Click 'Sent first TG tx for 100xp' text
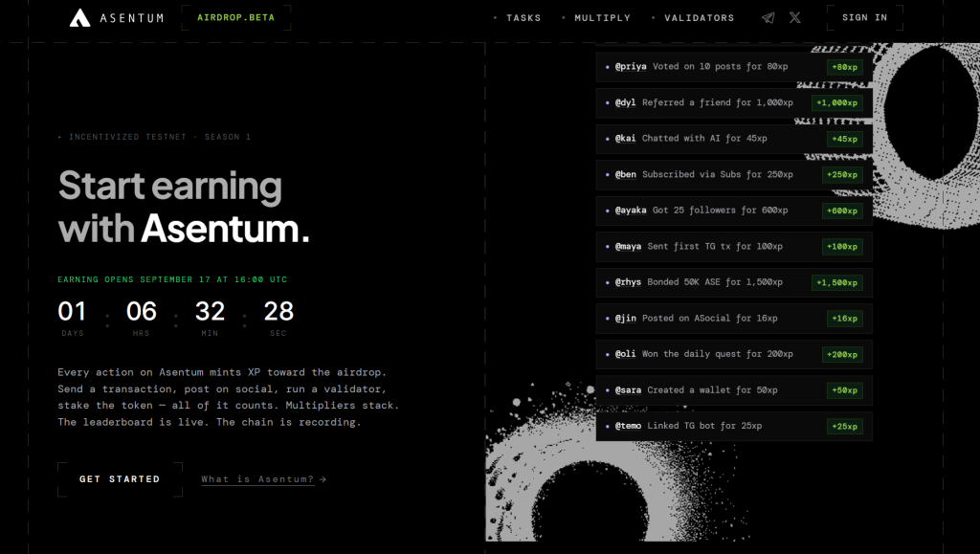 pyautogui.click(x=715, y=247)
